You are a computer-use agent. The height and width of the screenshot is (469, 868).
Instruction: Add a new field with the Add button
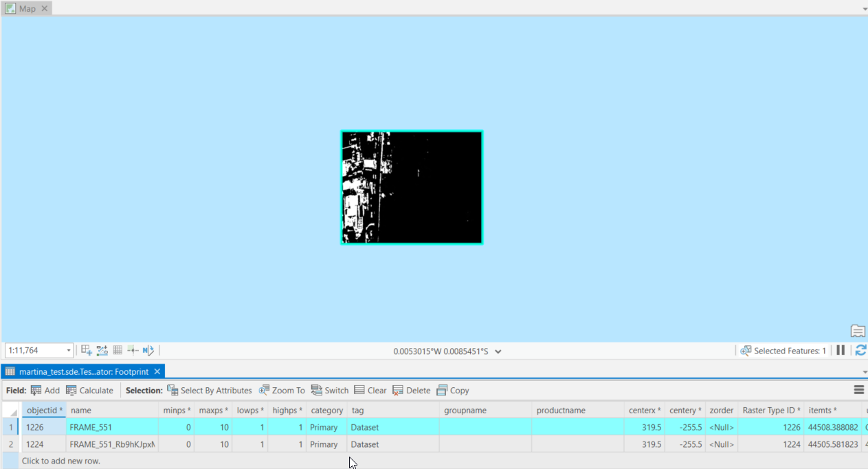45,390
